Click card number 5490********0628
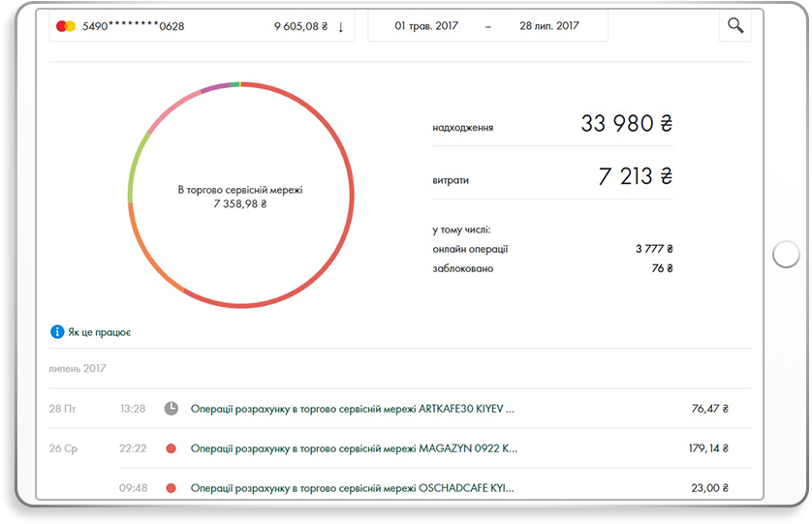 [133, 26]
